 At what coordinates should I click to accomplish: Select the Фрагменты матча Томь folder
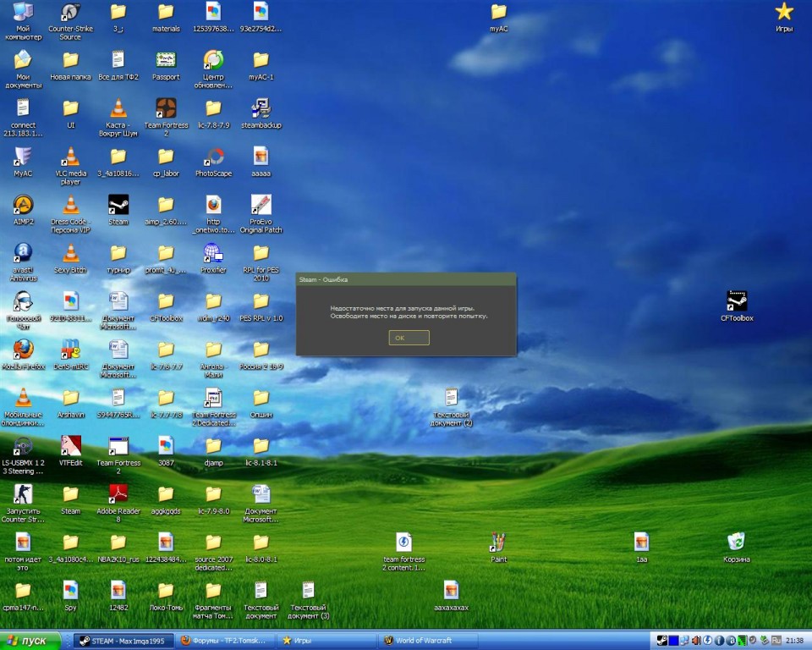pyautogui.click(x=213, y=600)
